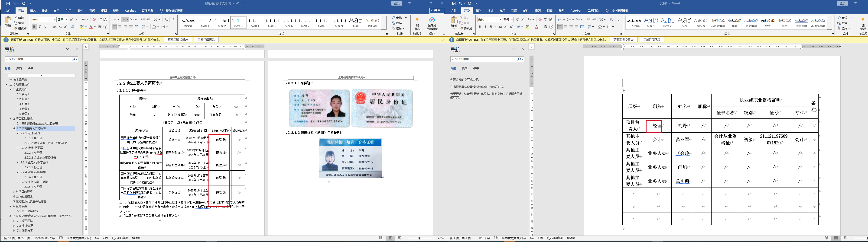Click '了解详细信息' button in the left window
The width and height of the screenshot is (868, 242).
coord(206,40)
